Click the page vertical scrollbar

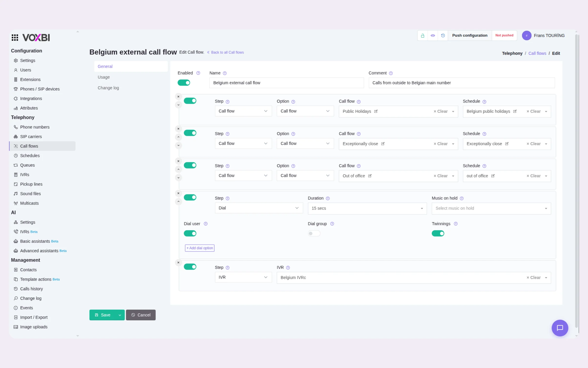(x=577, y=181)
